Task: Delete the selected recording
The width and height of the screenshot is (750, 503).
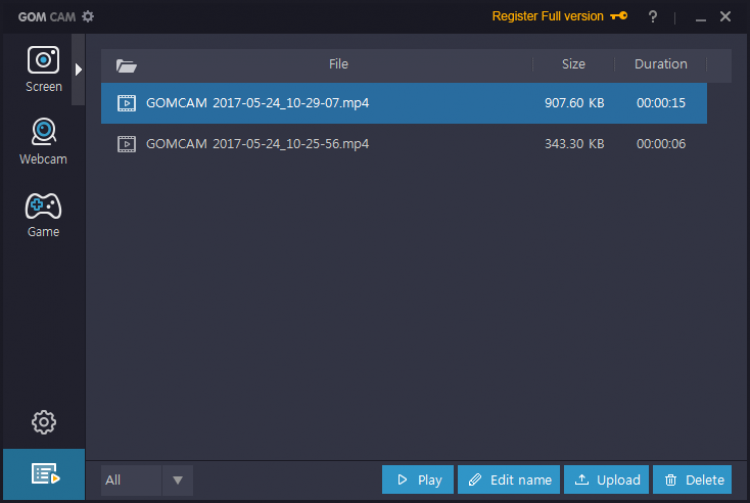Action: [x=692, y=480]
